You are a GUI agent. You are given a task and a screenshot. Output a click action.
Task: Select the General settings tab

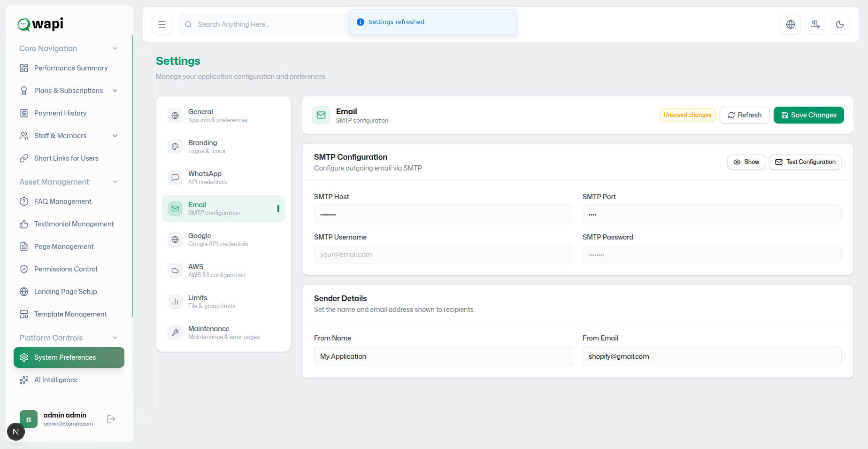[x=223, y=116]
